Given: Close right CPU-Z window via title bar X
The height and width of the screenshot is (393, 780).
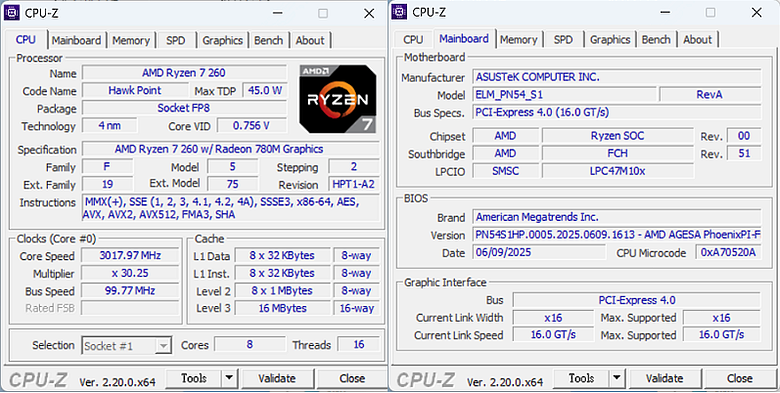Looking at the screenshot, I should point(757,13).
